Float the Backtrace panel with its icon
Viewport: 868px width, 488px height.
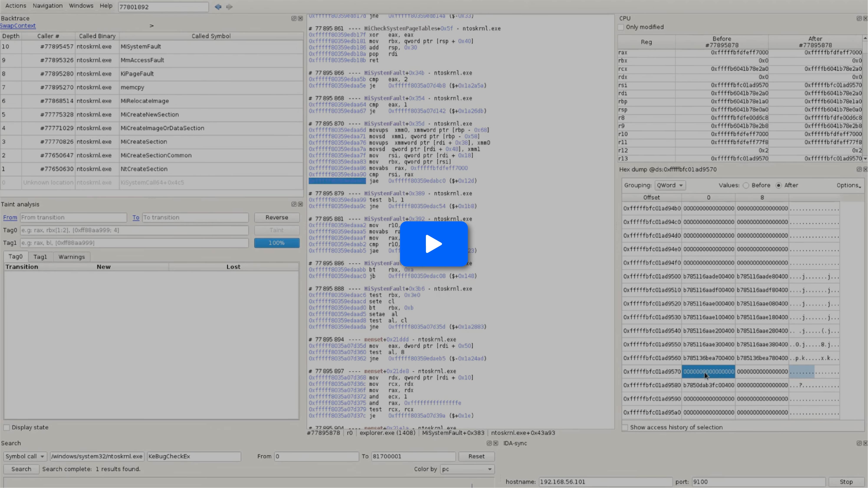coord(294,18)
